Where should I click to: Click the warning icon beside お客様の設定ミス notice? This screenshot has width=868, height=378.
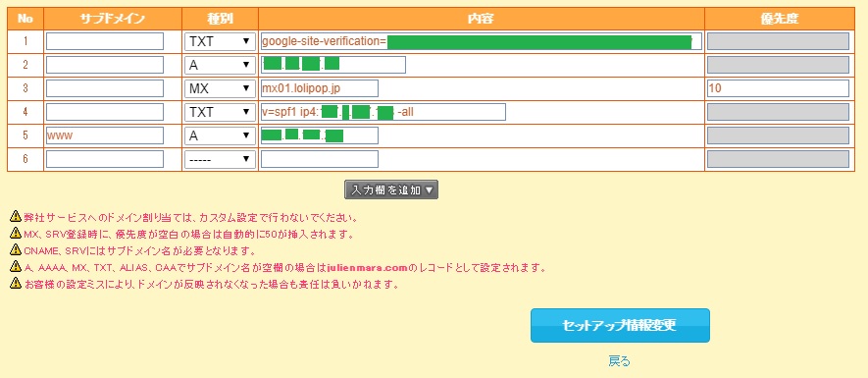coord(16,284)
